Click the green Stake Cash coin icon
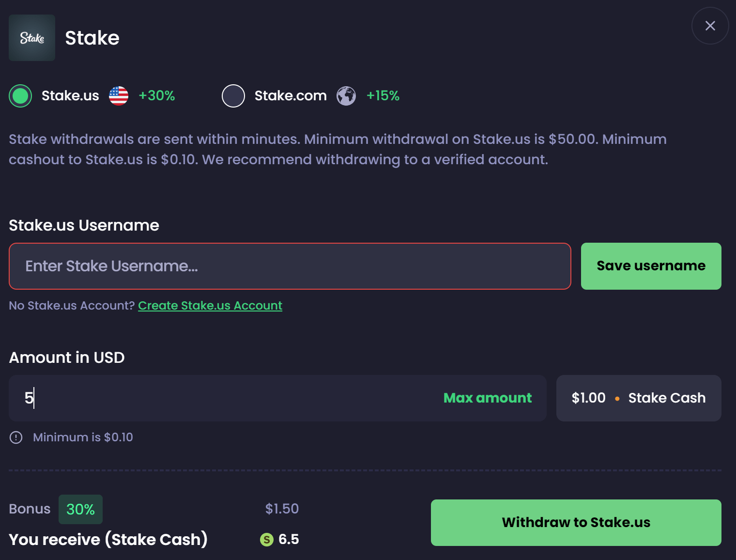 267,540
